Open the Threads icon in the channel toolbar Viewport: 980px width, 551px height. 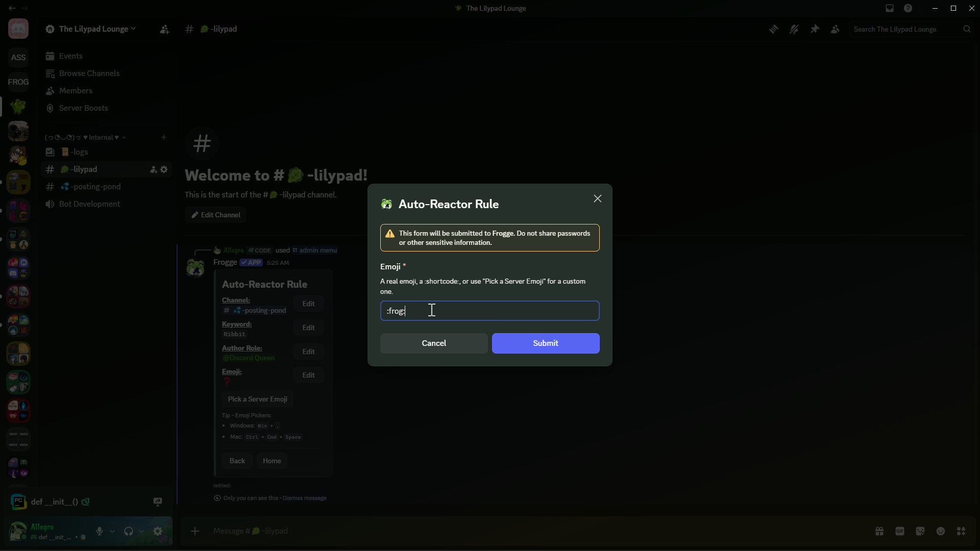tap(774, 30)
